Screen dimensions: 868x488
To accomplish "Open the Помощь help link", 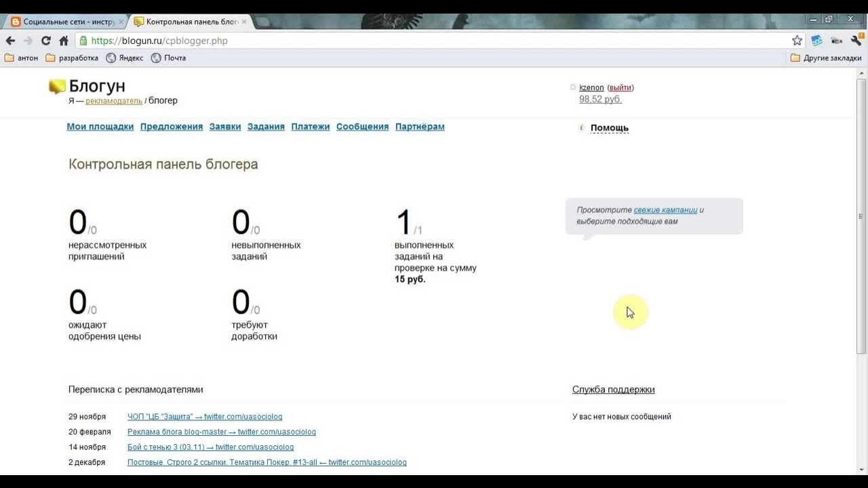I will click(x=610, y=127).
